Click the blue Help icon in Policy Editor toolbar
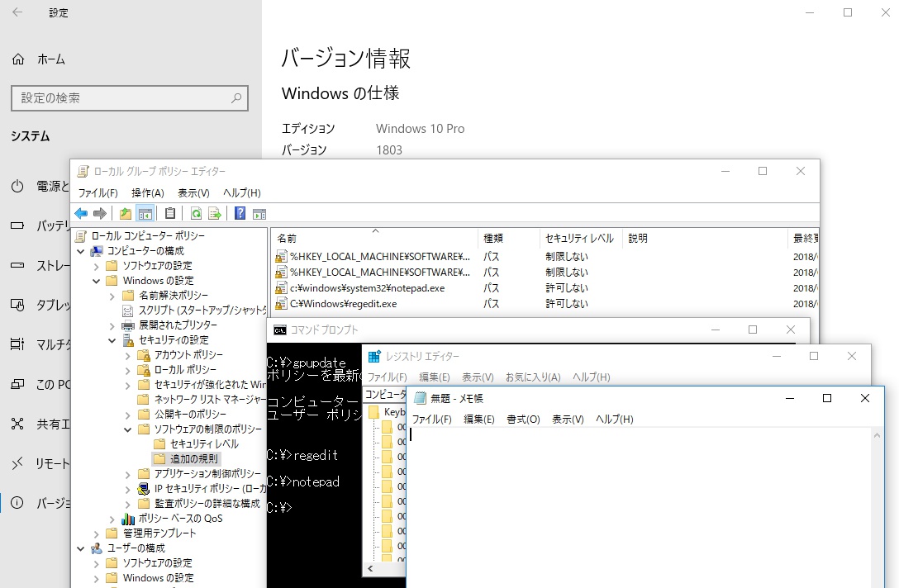Viewport: 899px width, 588px height. tap(240, 214)
